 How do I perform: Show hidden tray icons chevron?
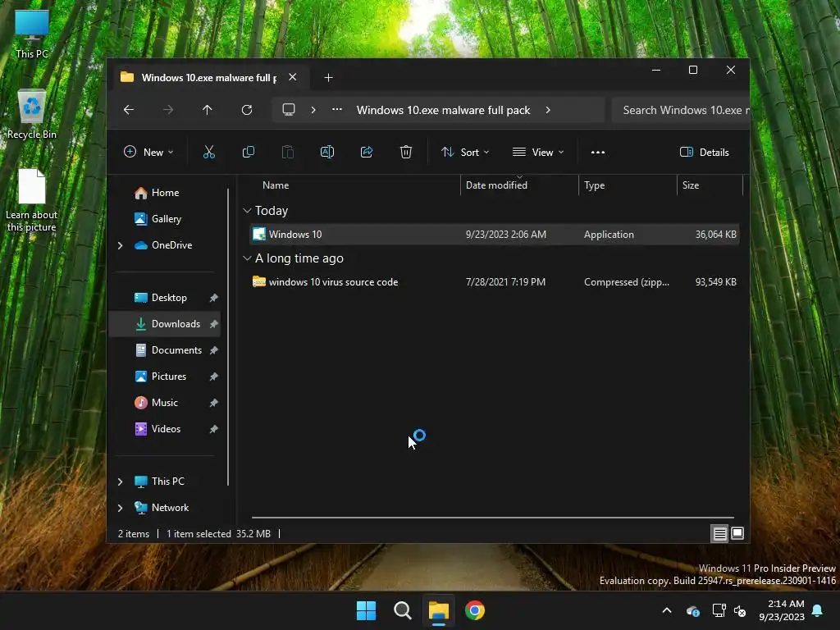[x=667, y=610]
